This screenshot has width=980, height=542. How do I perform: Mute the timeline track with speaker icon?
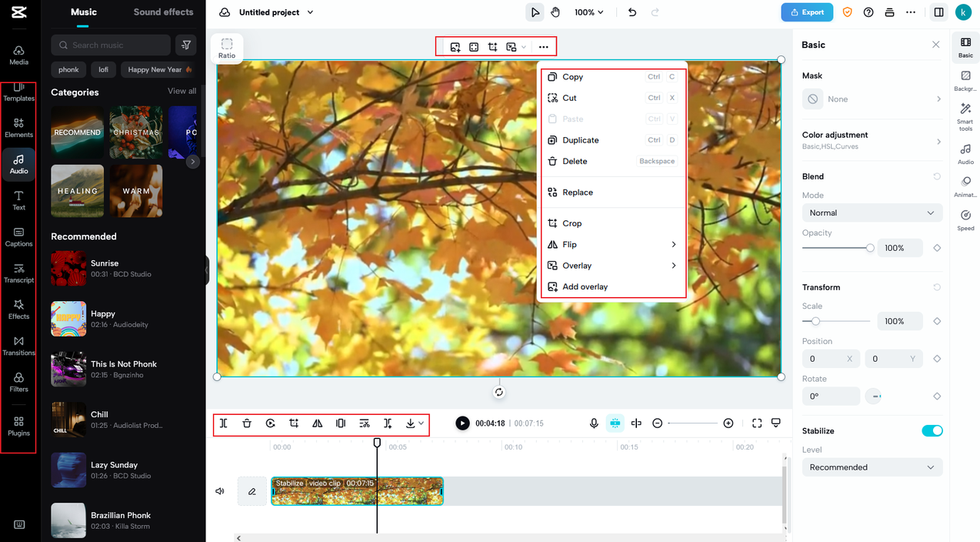tap(220, 491)
